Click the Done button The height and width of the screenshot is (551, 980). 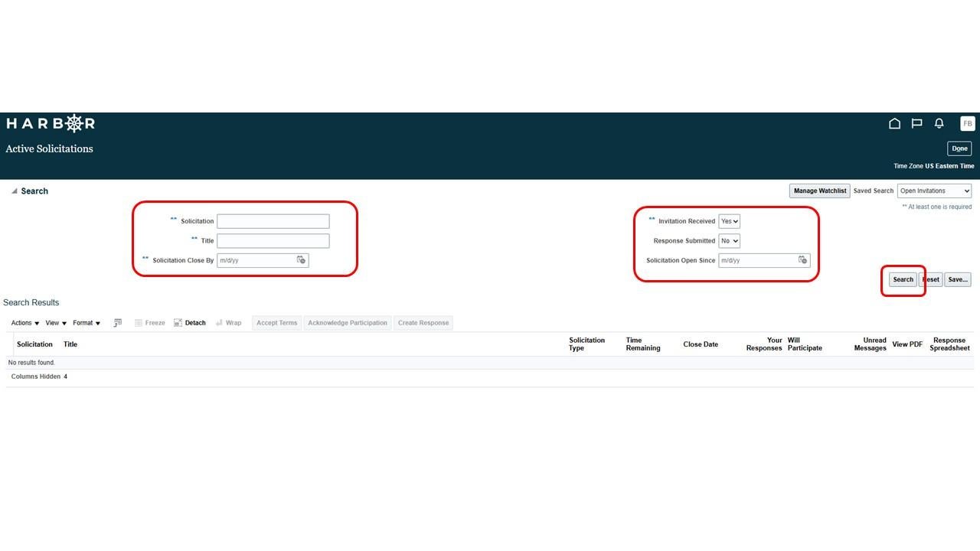point(959,148)
